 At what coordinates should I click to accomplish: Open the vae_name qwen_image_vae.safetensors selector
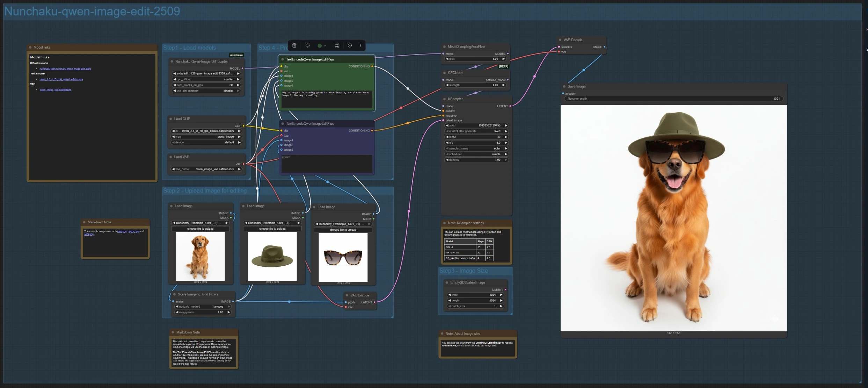206,169
